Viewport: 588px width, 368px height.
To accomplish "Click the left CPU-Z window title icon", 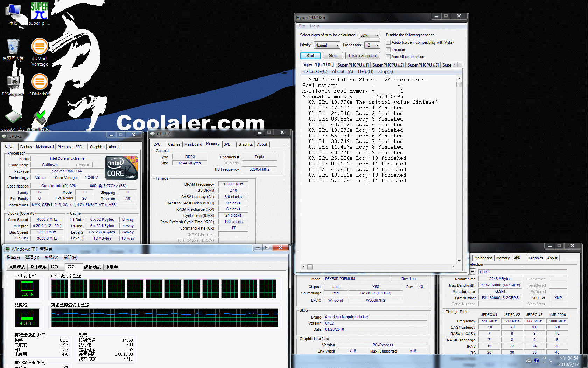I will (4, 136).
